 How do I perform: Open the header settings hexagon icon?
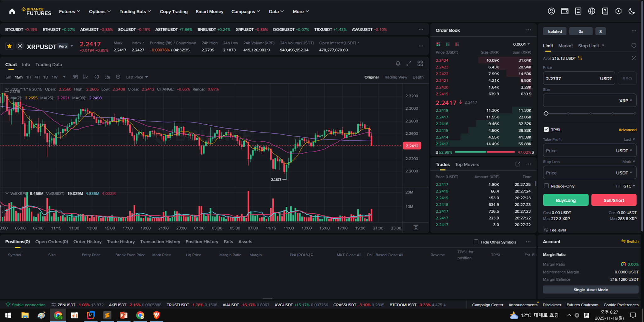[618, 11]
